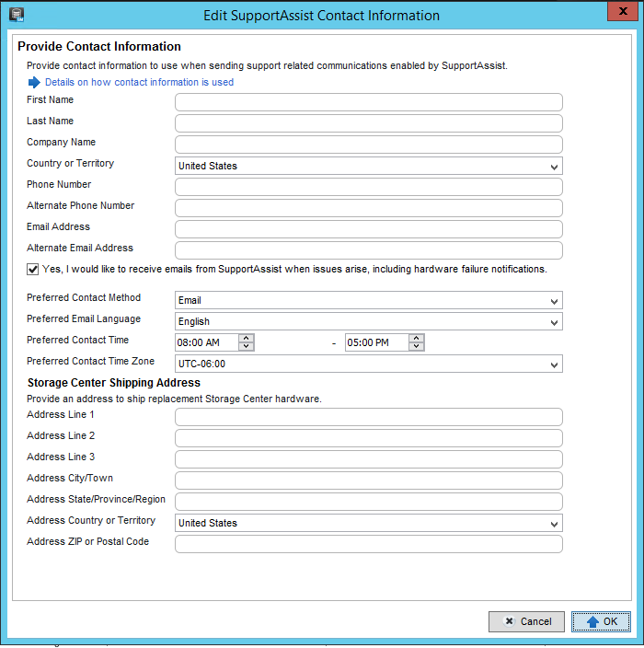Open the Preferred Contact Method dropdown
644x648 pixels.
[x=369, y=300]
